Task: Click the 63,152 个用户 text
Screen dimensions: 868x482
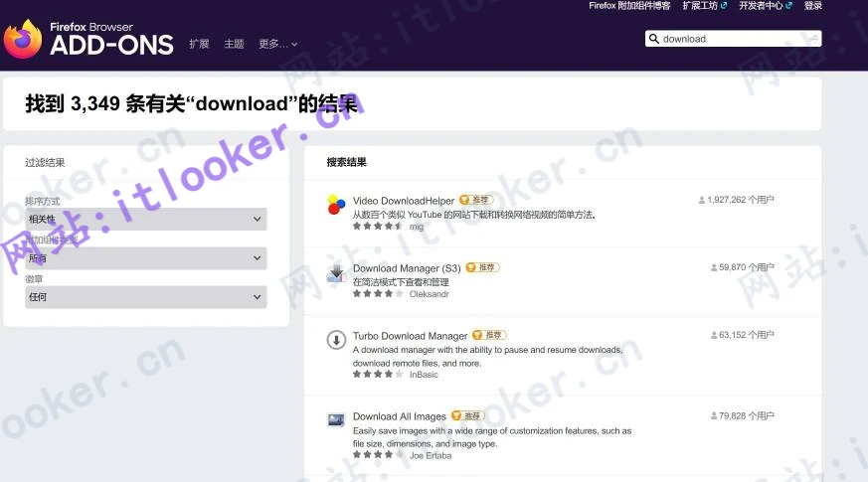Action: 747,335
